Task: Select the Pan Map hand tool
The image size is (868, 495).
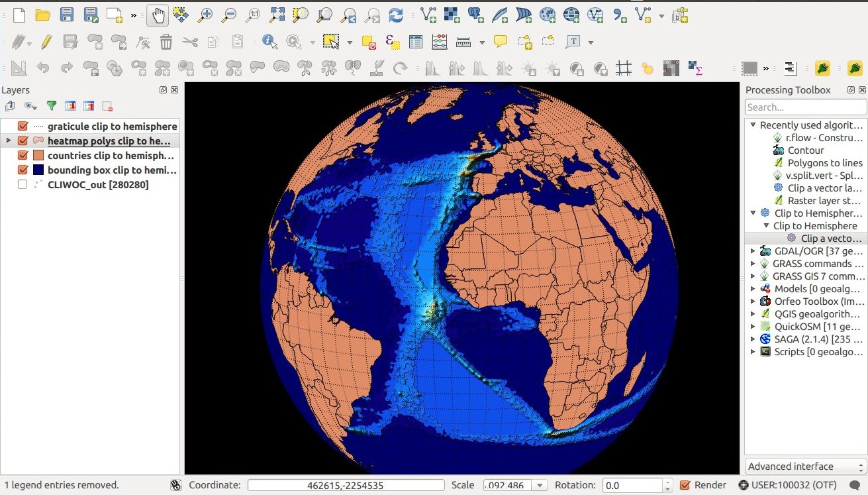Action: [x=158, y=15]
